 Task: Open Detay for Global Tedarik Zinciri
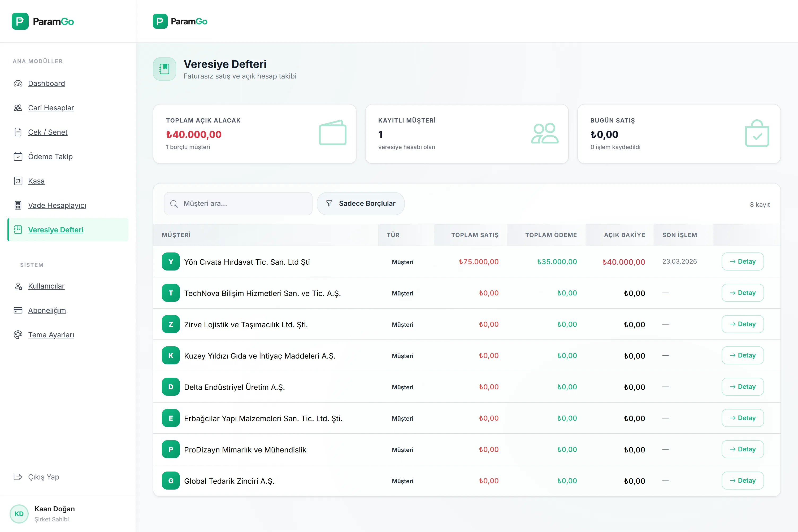point(742,481)
